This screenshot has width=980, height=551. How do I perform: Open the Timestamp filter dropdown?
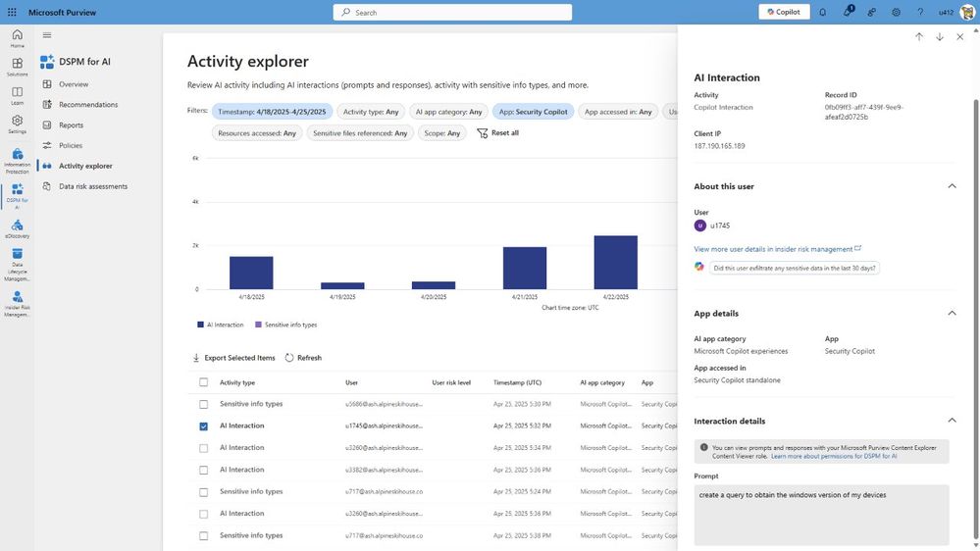(272, 112)
